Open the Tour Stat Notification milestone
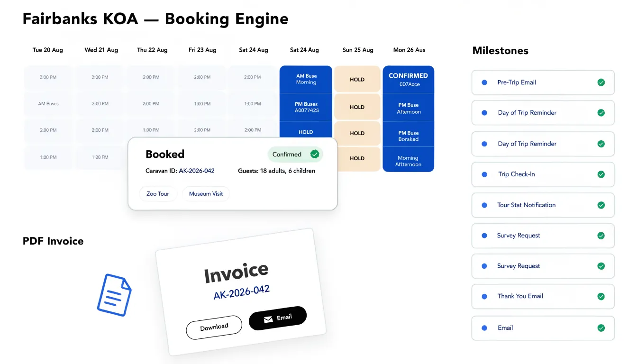The image size is (637, 364). click(543, 205)
